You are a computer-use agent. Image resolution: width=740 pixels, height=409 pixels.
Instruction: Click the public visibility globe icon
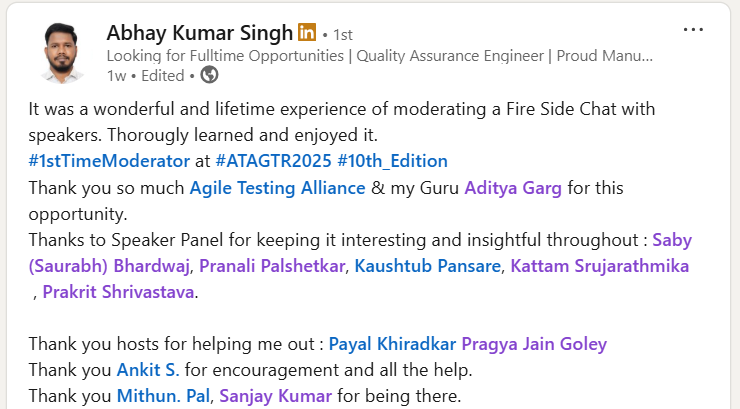209,75
